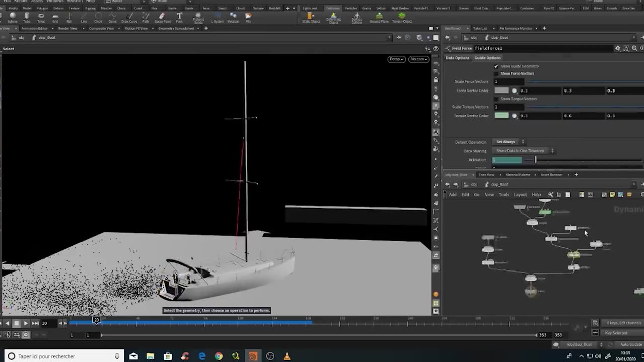Screen dimensions: 644x362
Task: Click the Activation slider handle
Action: point(535,160)
